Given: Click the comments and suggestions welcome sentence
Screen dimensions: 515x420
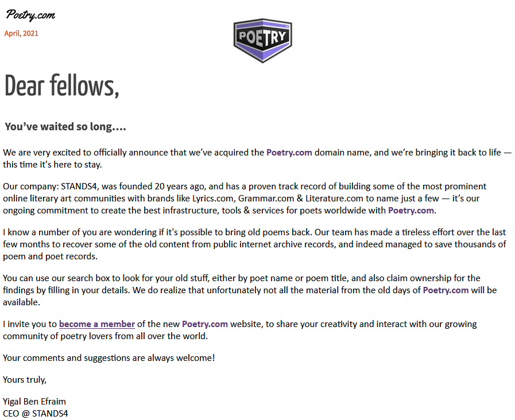Looking at the screenshot, I should tap(109, 358).
